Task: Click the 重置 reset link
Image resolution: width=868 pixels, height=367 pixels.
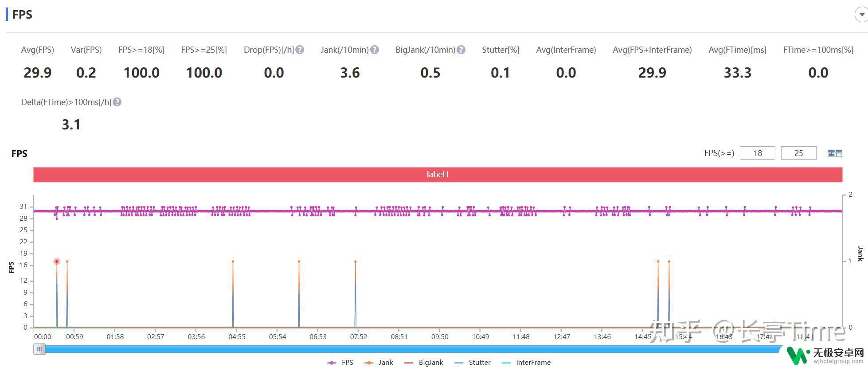Action: [x=835, y=153]
